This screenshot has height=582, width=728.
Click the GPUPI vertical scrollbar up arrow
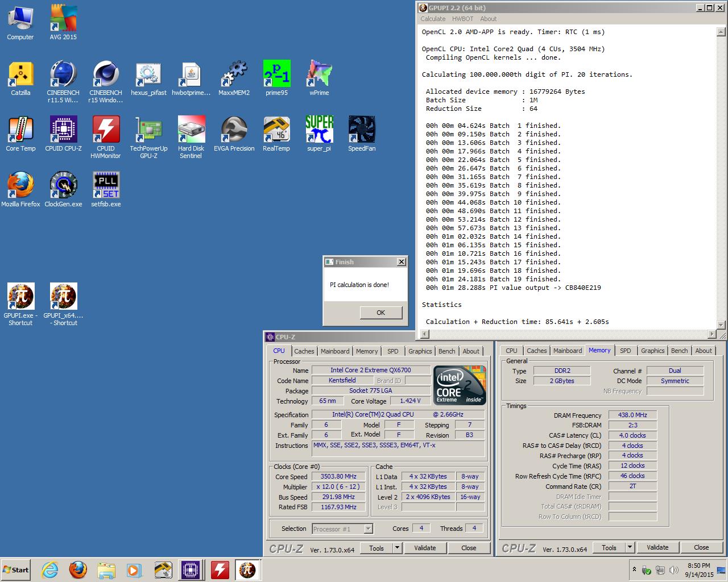(x=721, y=32)
